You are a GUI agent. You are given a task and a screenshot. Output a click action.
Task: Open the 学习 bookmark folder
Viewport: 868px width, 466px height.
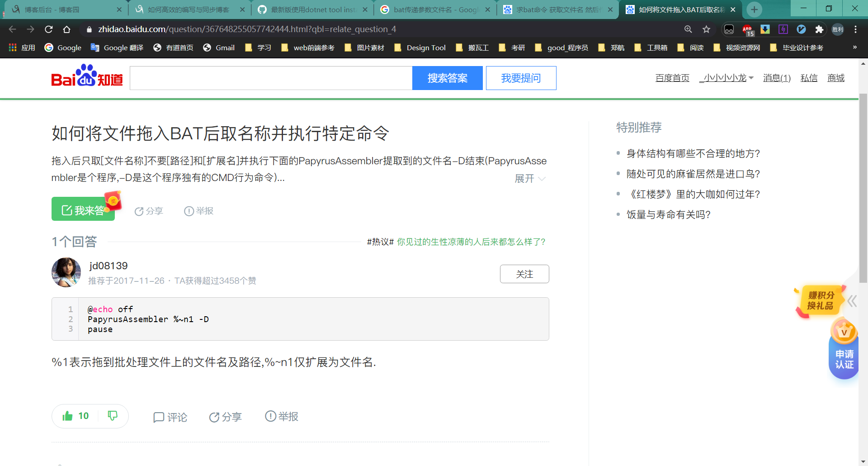tap(258, 48)
